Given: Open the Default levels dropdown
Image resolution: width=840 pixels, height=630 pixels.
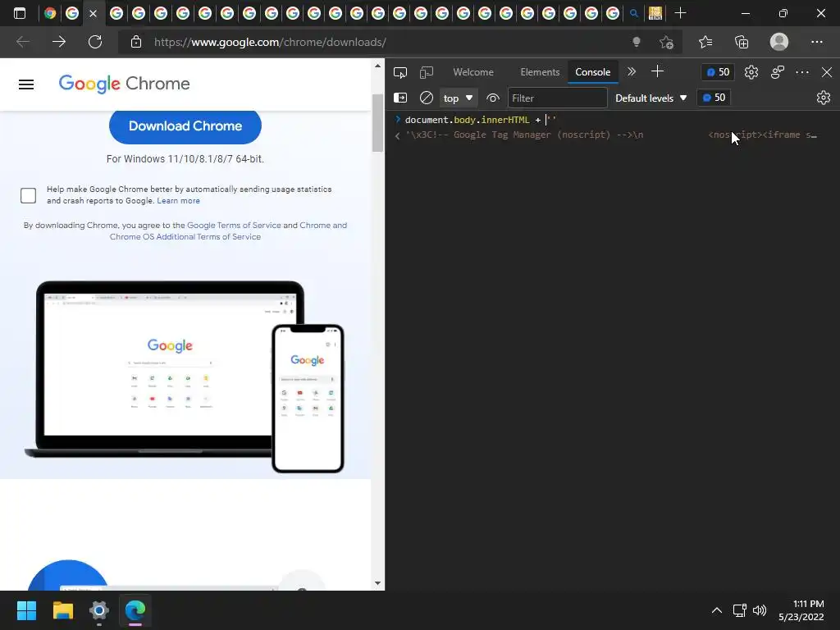Looking at the screenshot, I should coord(651,98).
